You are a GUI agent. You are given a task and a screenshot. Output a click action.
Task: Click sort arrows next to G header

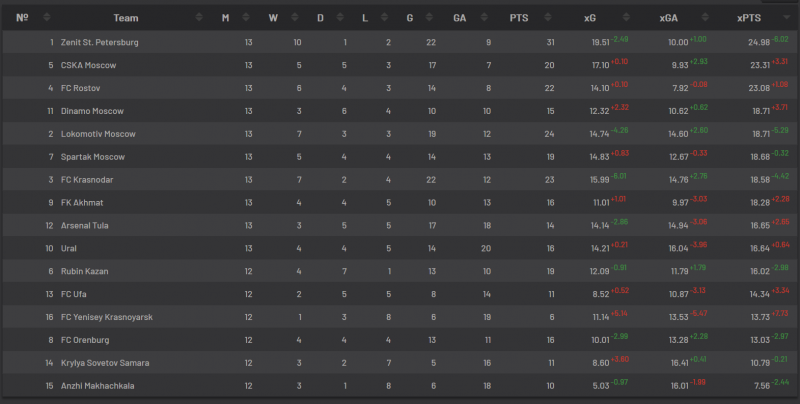(429, 17)
